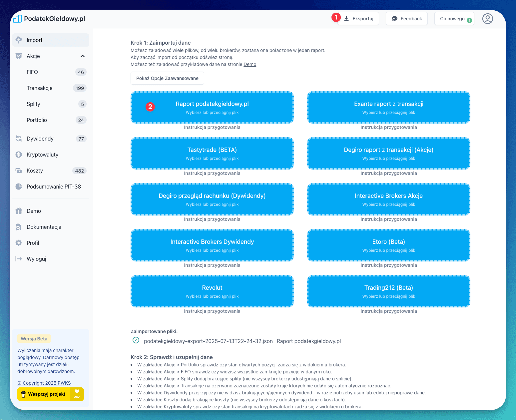Open the Demo link in import instructions
This screenshot has height=420, width=516.
coord(250,64)
